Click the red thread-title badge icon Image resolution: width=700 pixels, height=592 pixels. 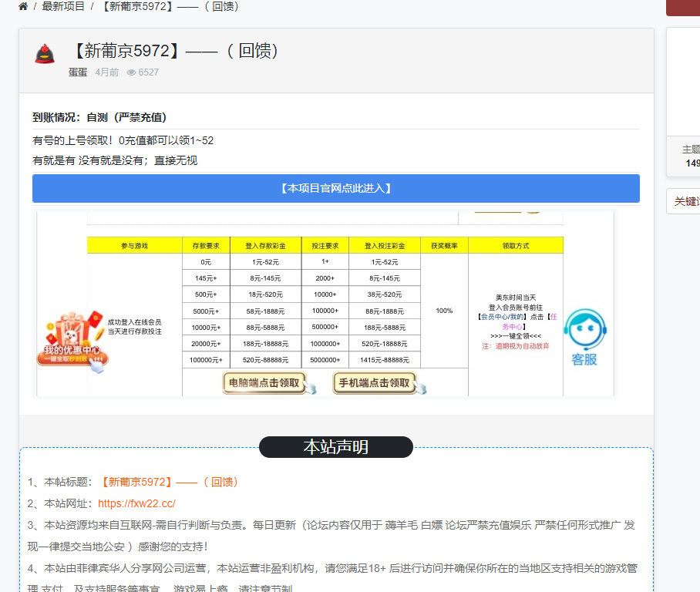[44, 51]
